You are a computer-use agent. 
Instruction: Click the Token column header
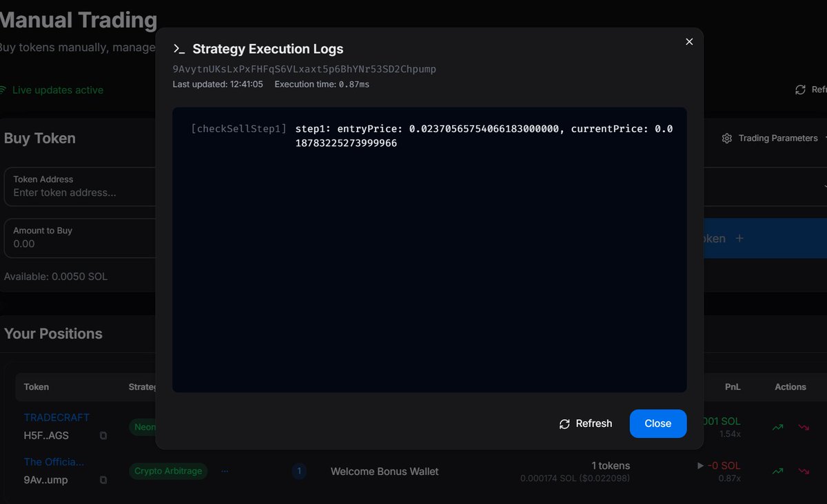(37, 387)
